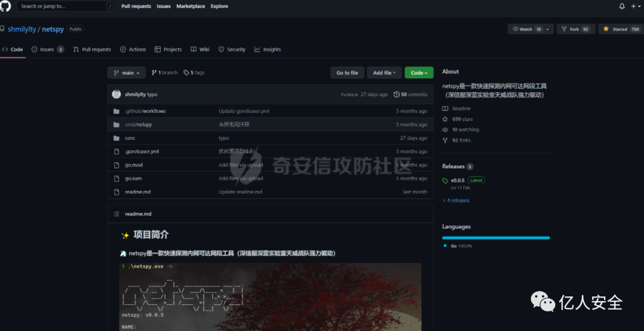Screen dimensions: 644x331
Task: Open the 50 commits history
Action: 410,94
